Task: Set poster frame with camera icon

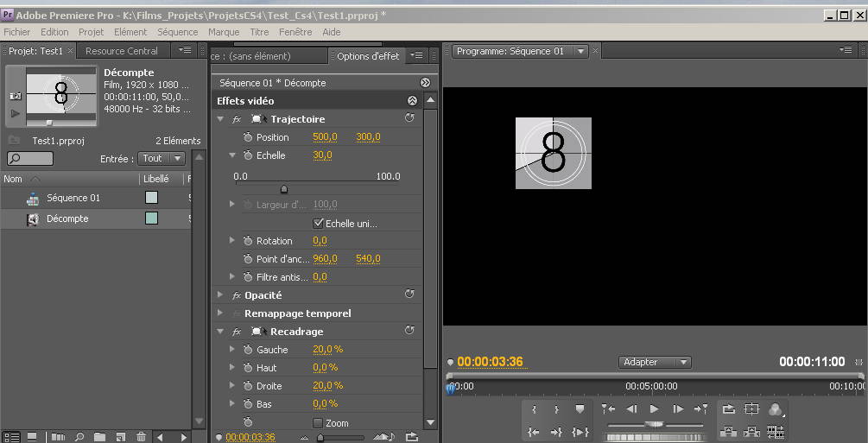Action: pos(16,97)
